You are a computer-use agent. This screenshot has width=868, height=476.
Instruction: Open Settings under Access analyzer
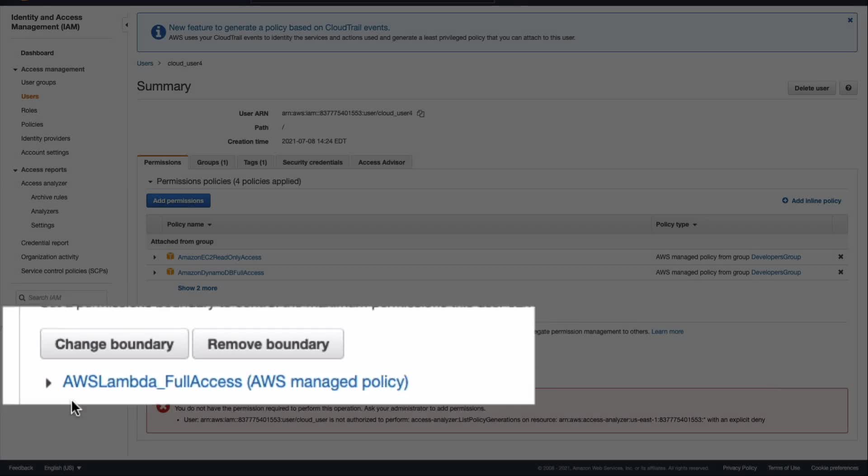tap(42, 225)
